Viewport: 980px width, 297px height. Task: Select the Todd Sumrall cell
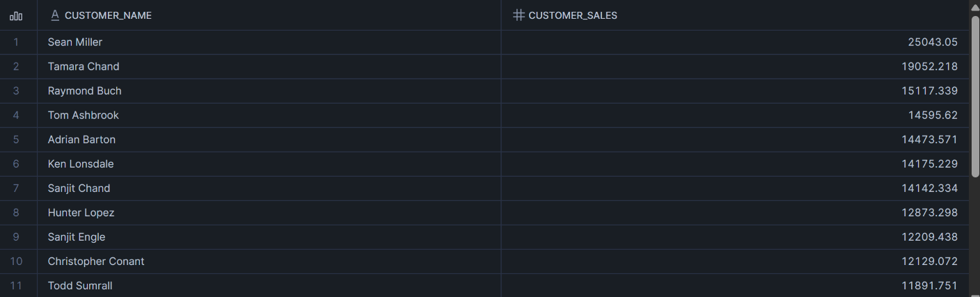point(80,286)
